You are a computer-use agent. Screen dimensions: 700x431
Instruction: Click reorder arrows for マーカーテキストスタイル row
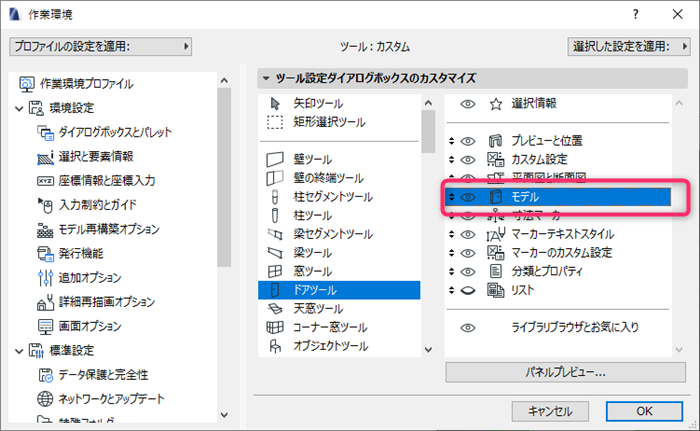tap(451, 234)
